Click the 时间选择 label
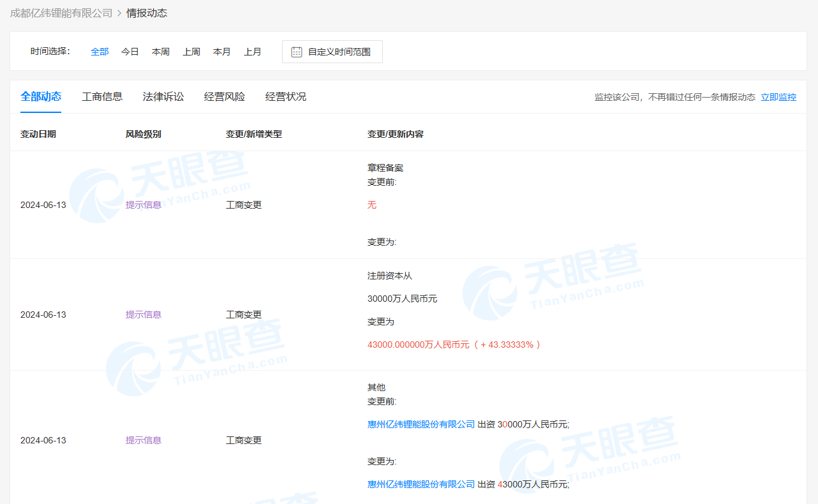The image size is (818, 504). pyautogui.click(x=50, y=51)
